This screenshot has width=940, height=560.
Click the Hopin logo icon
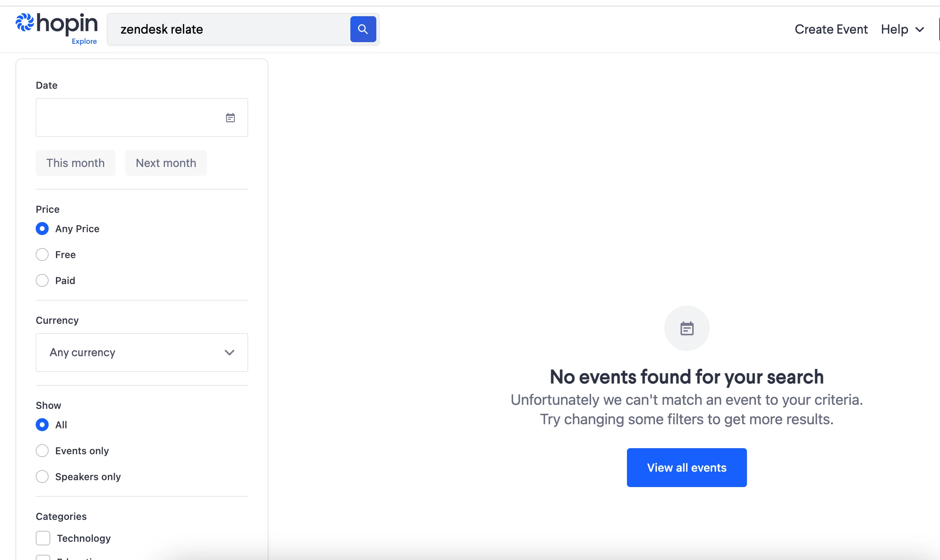click(24, 23)
